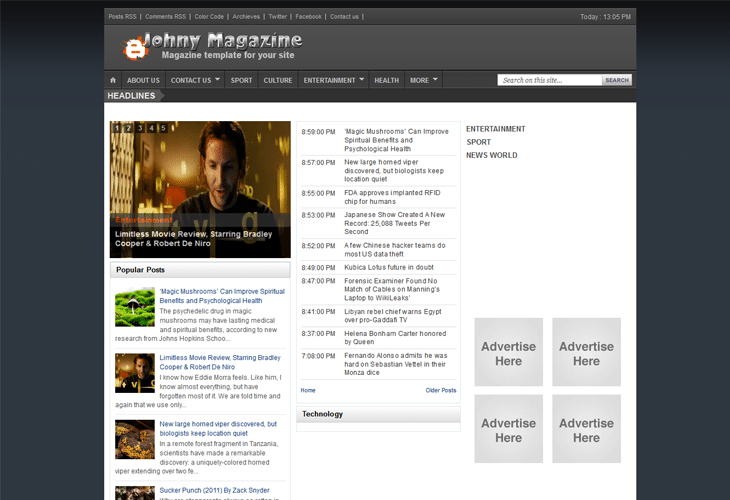730x500 pixels.
Task: Click the Technology section header
Action: tap(378, 414)
